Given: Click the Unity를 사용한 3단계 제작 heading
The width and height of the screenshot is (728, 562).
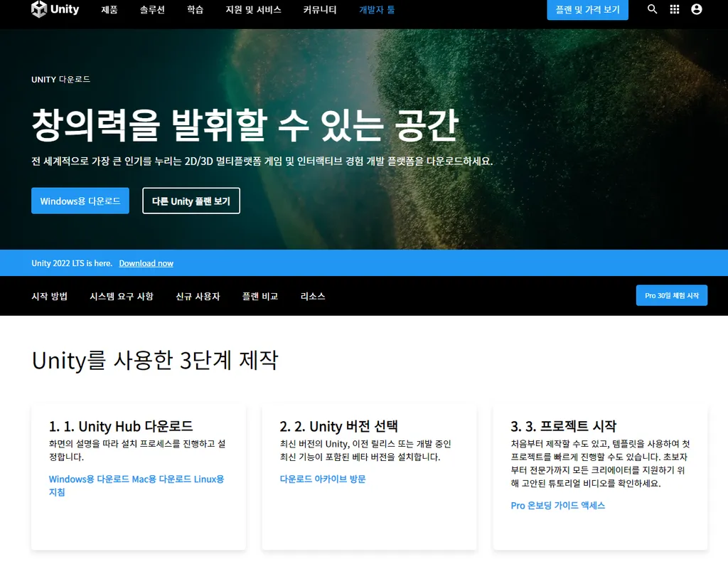Looking at the screenshot, I should click(154, 360).
